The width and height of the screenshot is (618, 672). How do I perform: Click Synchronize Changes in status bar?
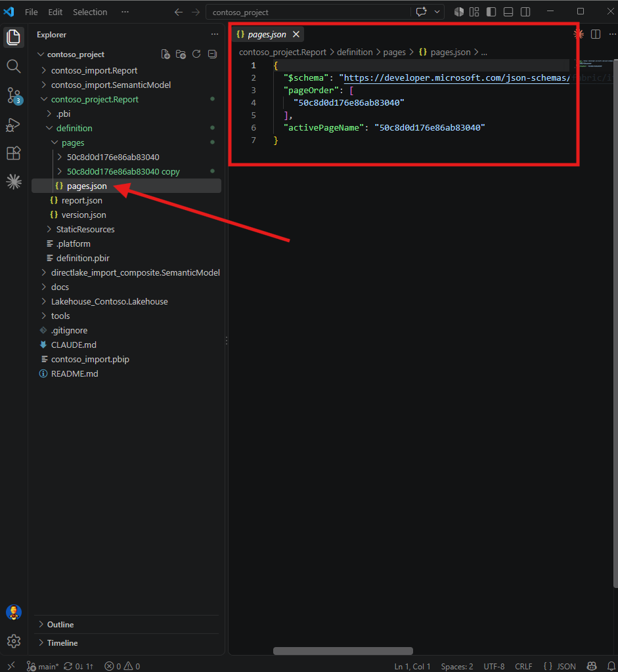(x=79, y=667)
